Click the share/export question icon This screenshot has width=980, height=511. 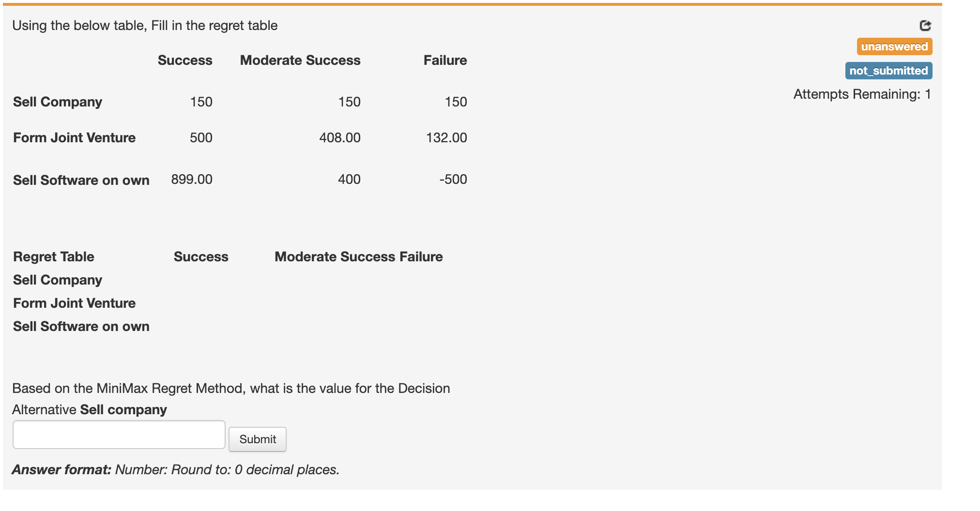(x=924, y=26)
